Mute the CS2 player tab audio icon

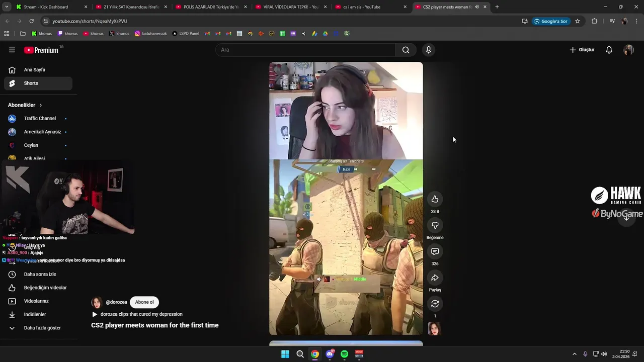(x=476, y=7)
